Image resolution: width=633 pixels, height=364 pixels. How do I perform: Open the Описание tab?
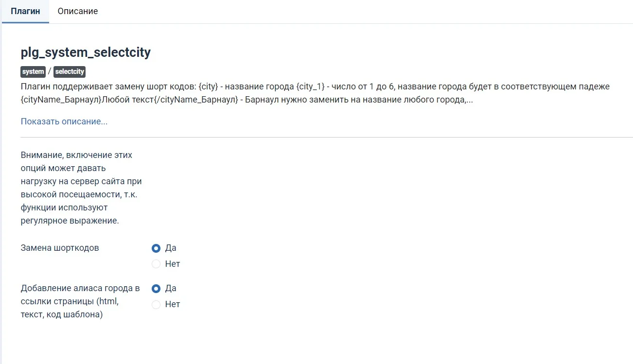pyautogui.click(x=77, y=11)
